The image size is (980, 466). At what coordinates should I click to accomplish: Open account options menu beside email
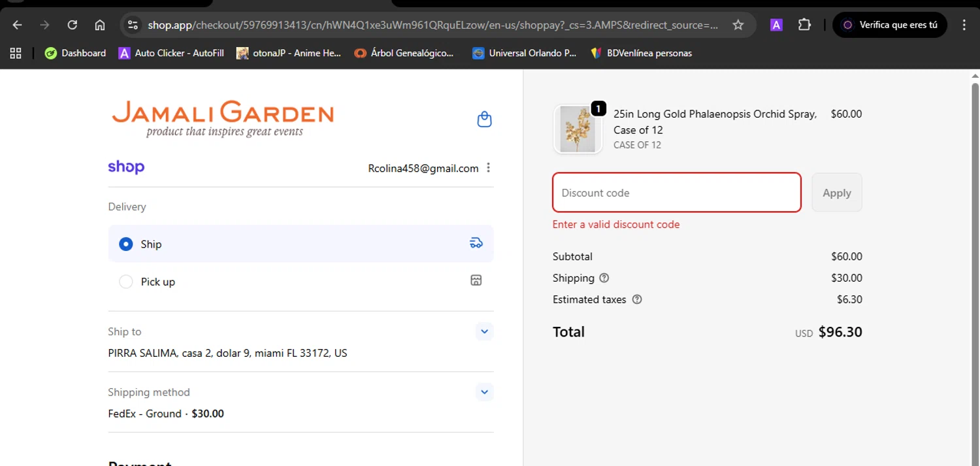coord(488,168)
